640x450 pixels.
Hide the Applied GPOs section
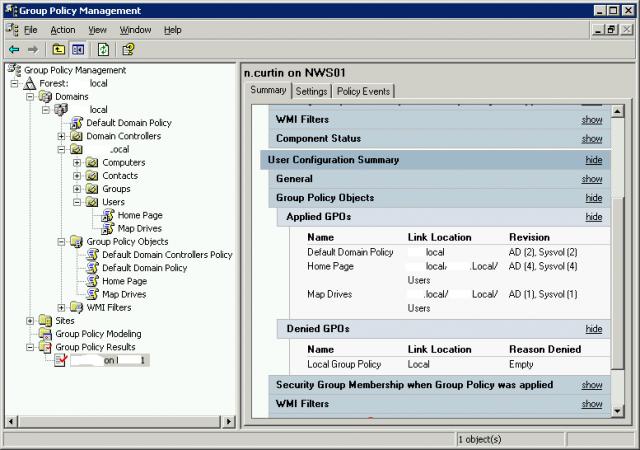pyautogui.click(x=594, y=216)
